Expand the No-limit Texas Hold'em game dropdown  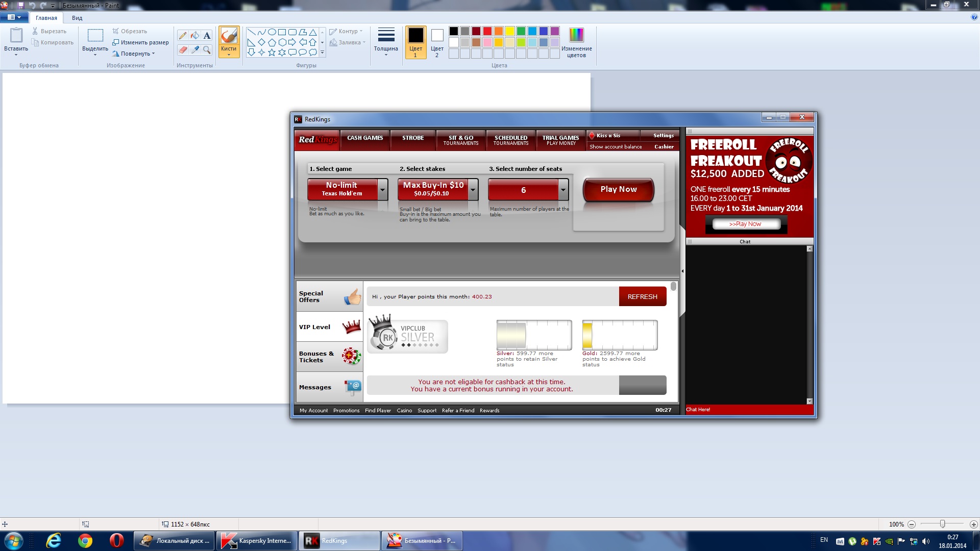382,190
